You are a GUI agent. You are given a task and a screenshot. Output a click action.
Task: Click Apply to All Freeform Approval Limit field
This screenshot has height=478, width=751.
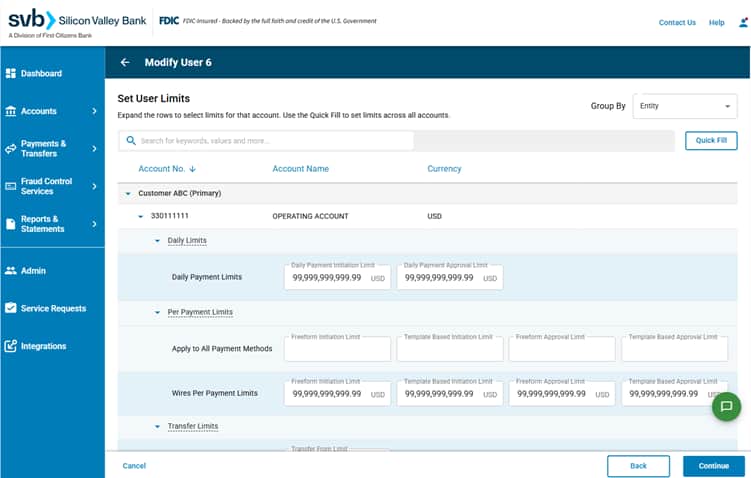coord(562,349)
